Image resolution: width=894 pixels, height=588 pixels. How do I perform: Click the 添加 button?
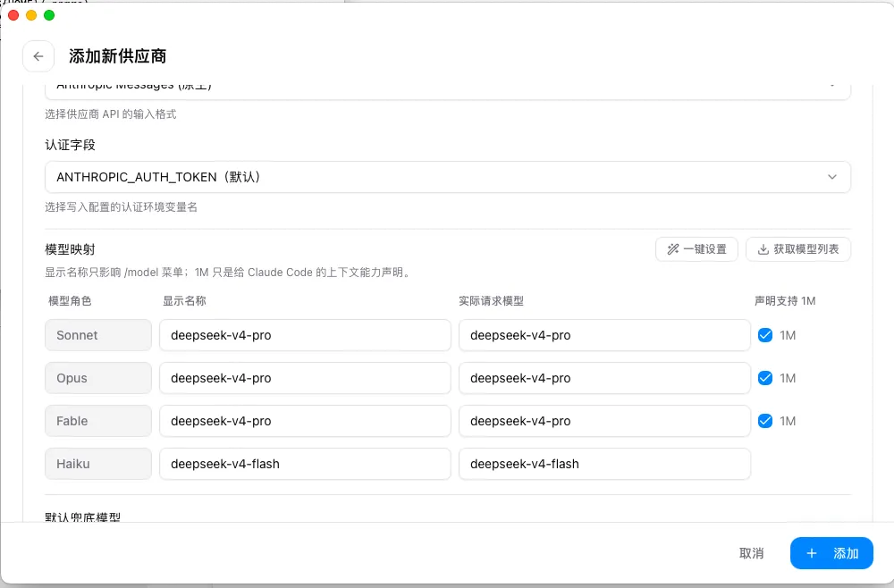tap(831, 553)
